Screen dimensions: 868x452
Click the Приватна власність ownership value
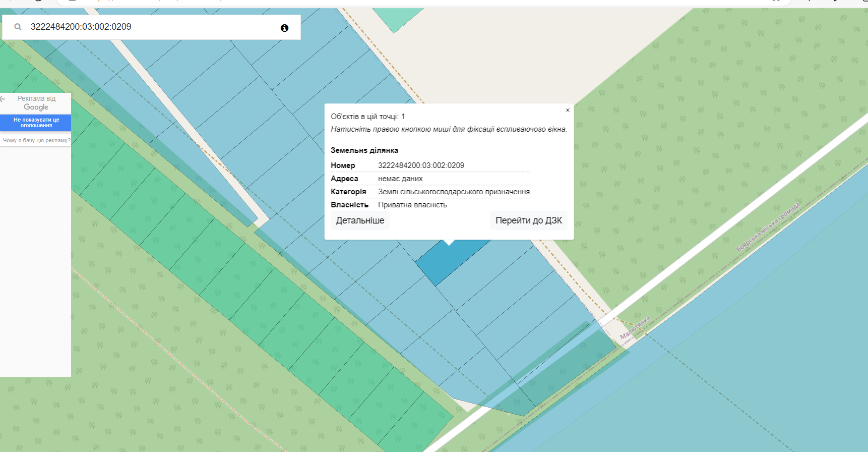pos(412,205)
